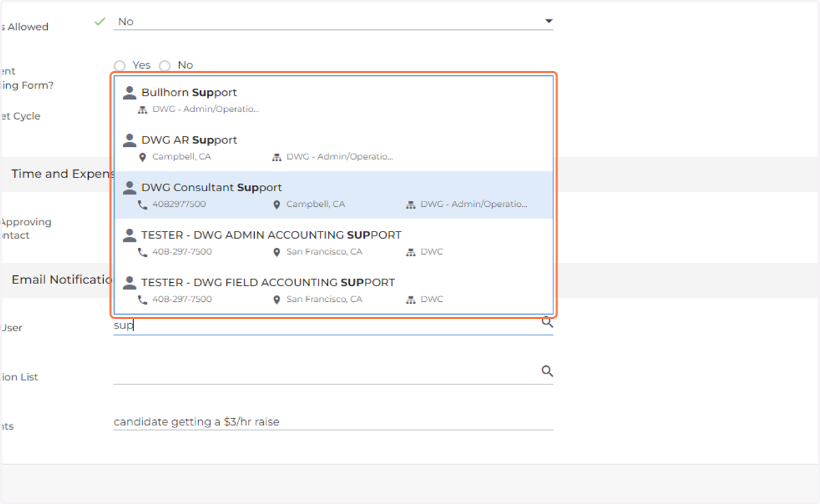Viewport: 820px width, 504px height.
Task: Click department icon under Bullhorn Support
Action: pos(143,109)
